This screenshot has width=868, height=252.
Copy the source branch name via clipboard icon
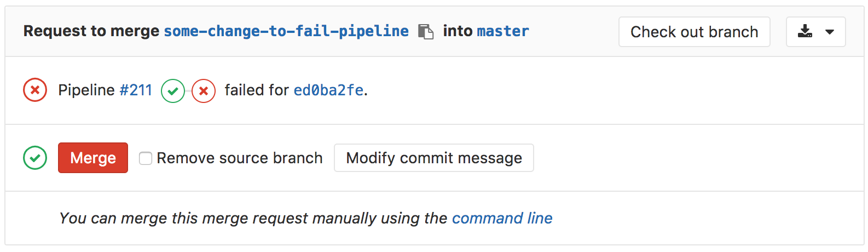(x=425, y=31)
